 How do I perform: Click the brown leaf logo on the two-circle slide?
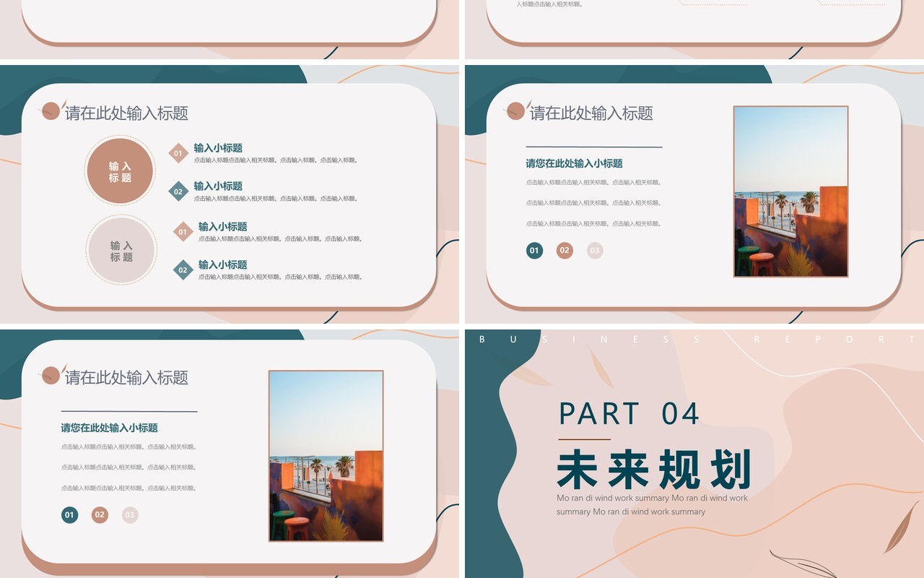[53, 109]
